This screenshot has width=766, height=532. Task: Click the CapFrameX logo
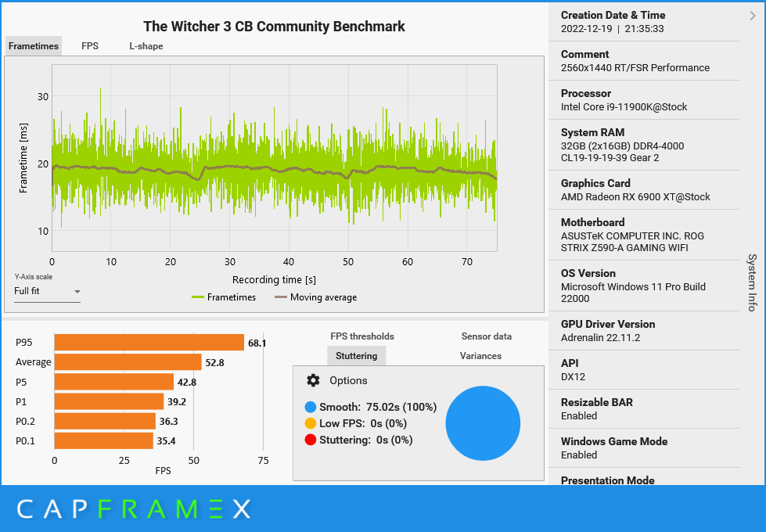pos(134,509)
